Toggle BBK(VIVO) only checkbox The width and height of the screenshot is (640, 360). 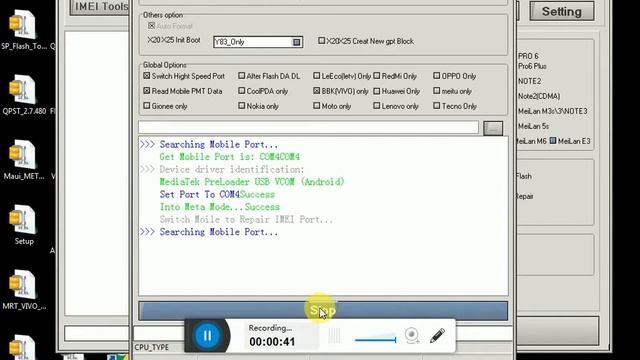click(x=317, y=91)
